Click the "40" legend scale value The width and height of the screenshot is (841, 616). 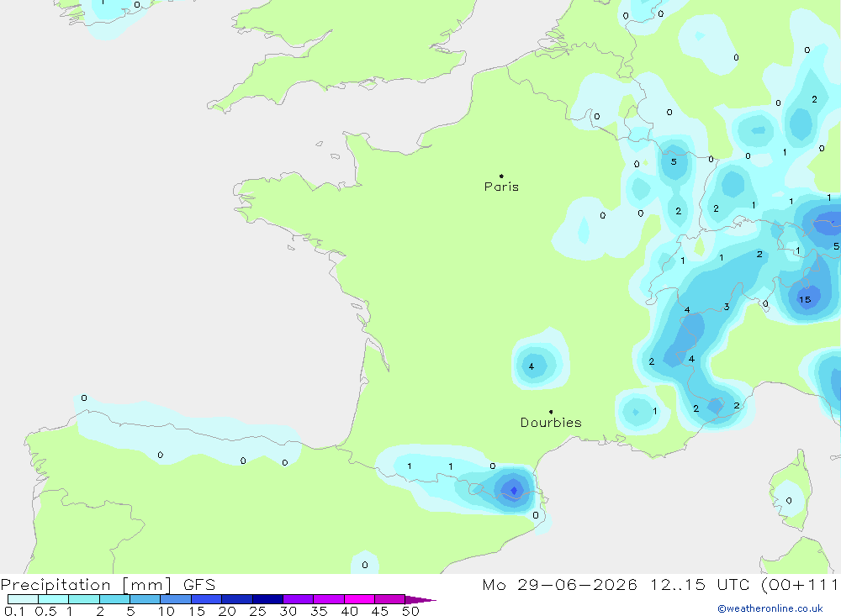point(349,611)
